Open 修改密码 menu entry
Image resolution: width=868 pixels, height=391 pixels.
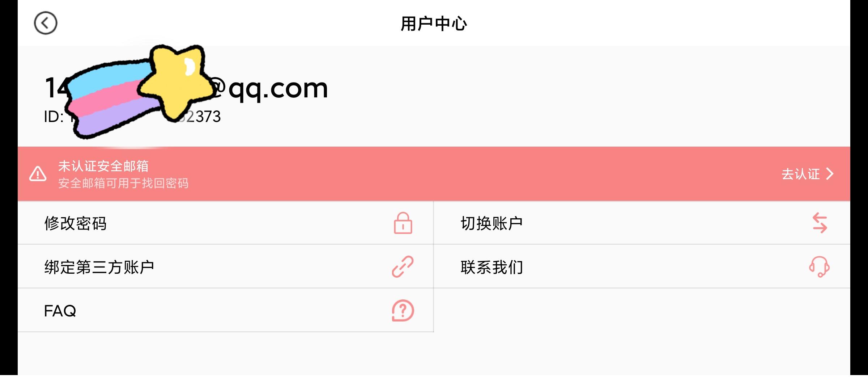pos(225,223)
